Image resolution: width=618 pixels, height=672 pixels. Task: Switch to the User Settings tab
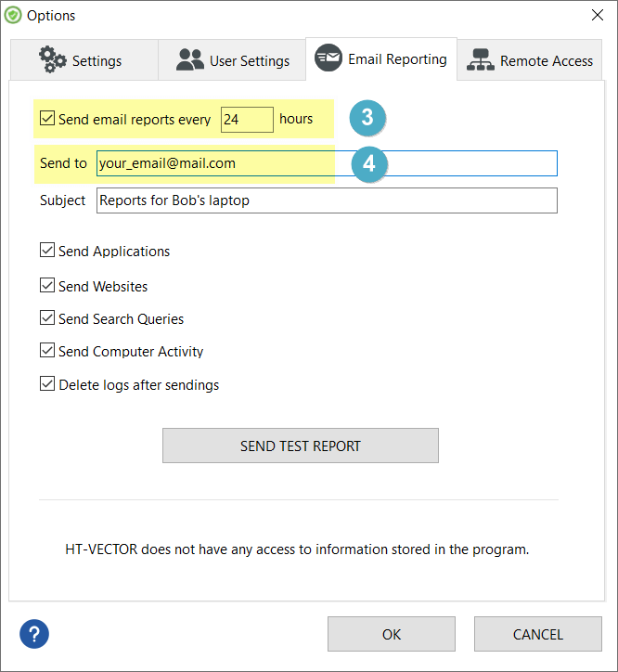coord(232,60)
